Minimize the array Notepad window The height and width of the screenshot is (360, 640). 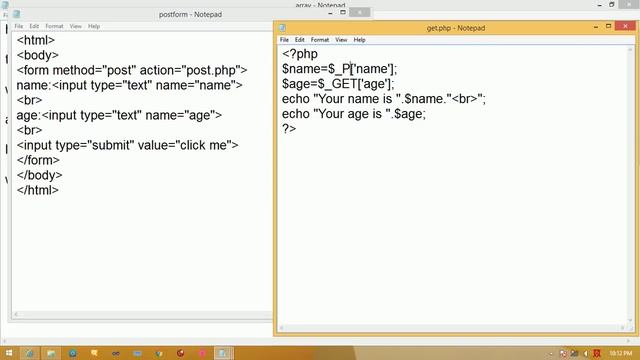tap(600, 4)
